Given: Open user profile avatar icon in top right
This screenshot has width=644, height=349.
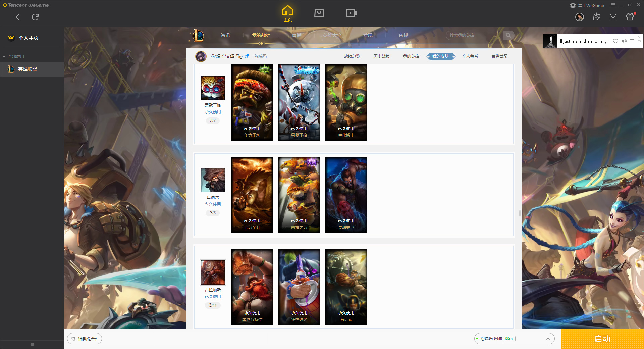Looking at the screenshot, I should tap(580, 17).
